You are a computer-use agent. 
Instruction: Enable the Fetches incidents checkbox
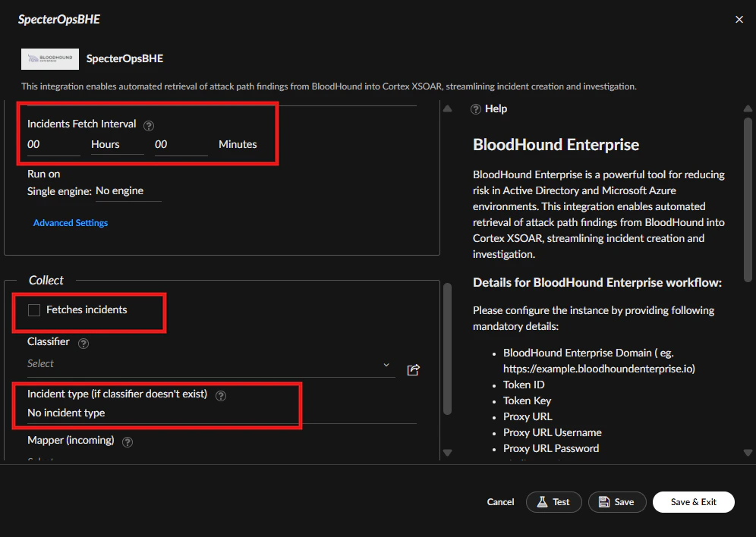(33, 310)
